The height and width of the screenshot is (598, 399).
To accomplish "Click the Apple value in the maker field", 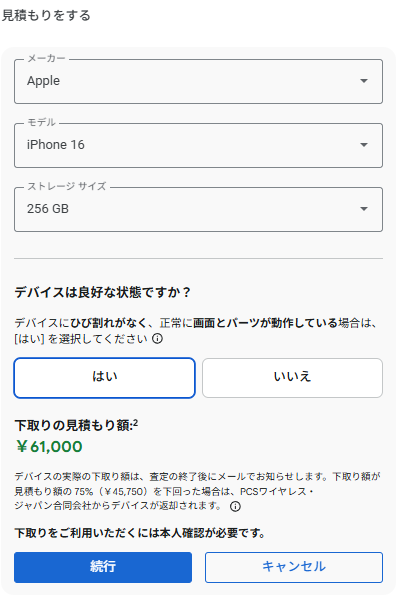I will click(43, 81).
